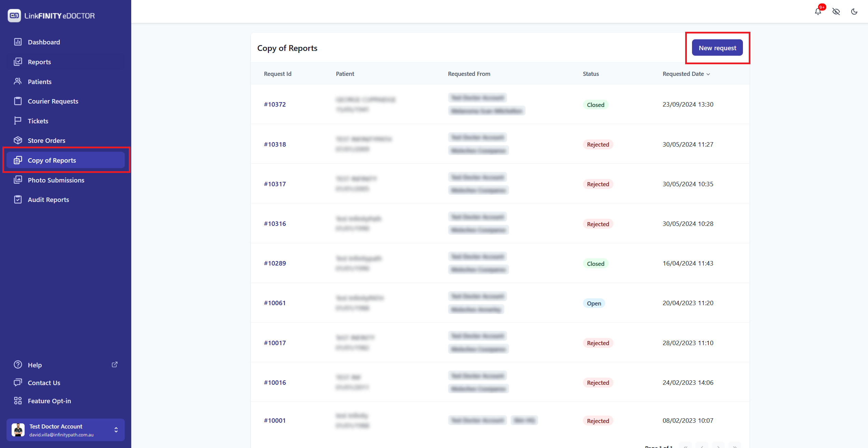
Task: Open Help external link icon
Action: [115, 365]
